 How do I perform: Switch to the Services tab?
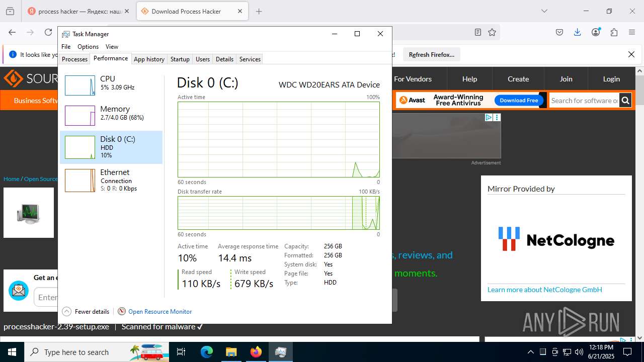click(x=250, y=59)
